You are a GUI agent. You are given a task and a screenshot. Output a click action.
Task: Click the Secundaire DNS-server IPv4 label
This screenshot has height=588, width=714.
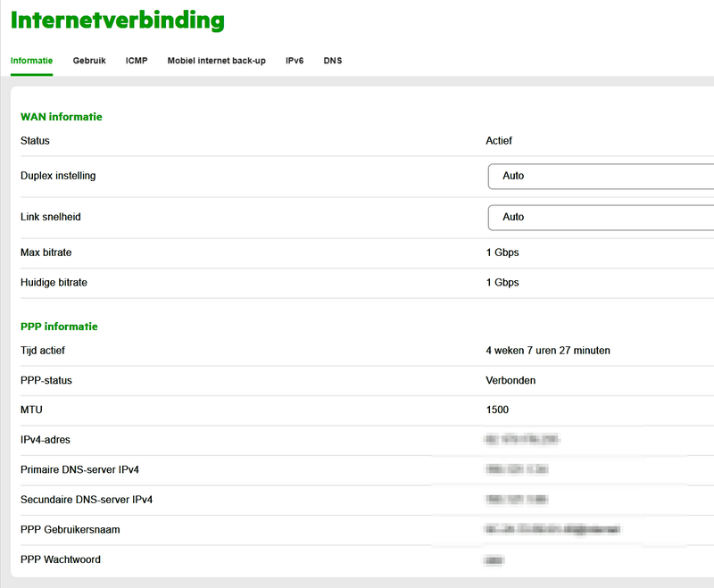pyautogui.click(x=87, y=500)
